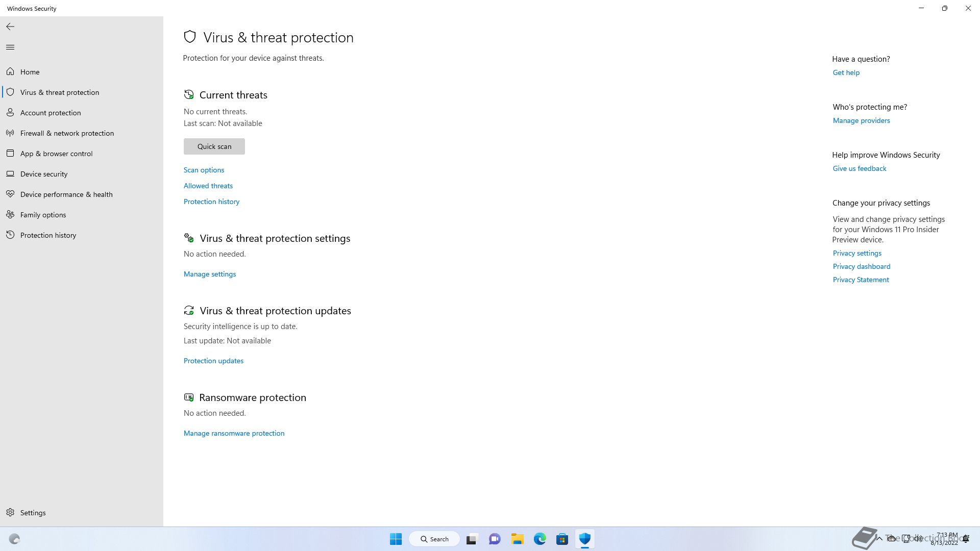Click the large shield icon in page title

coord(190,37)
